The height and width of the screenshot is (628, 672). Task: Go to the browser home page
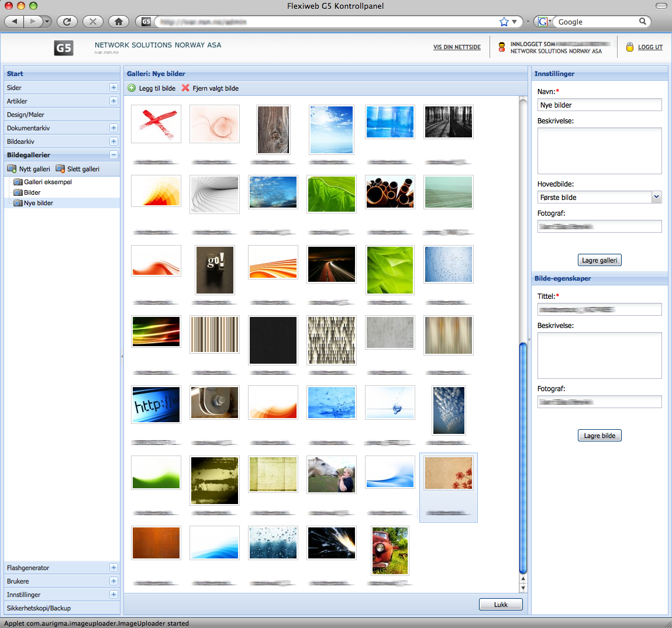(119, 22)
